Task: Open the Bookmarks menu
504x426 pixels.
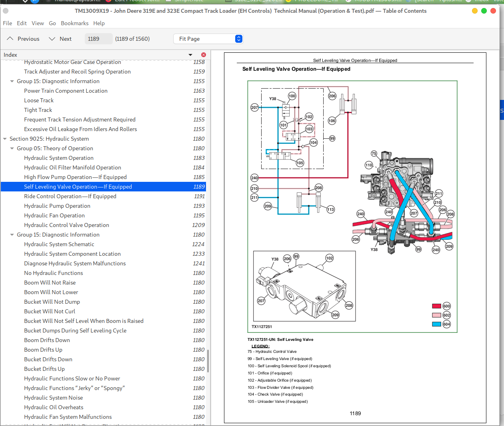Action: coord(74,23)
